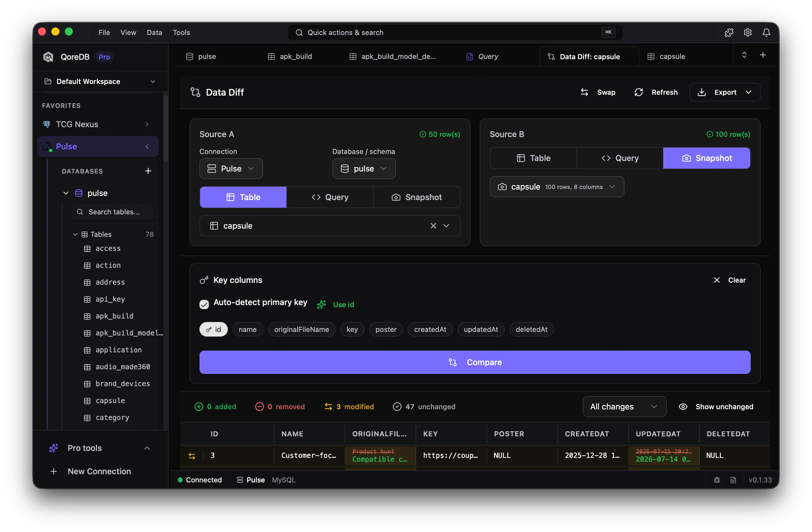Click the TCG Nexus PostgreSQL elephant icon
Viewport: 812px width, 532px height.
(47, 124)
